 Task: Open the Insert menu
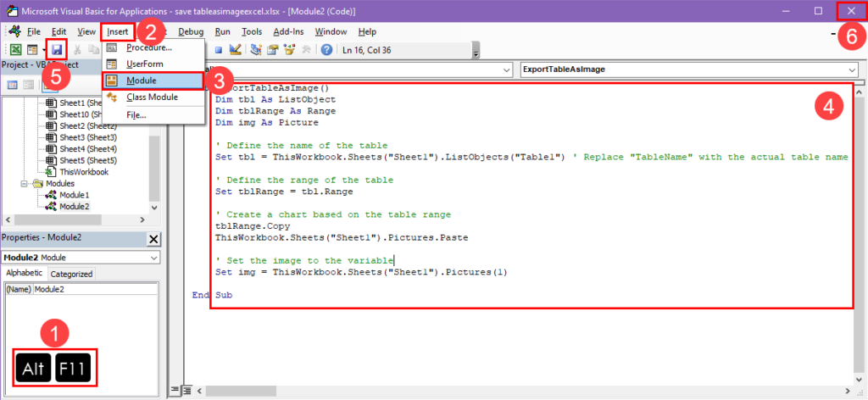point(118,31)
